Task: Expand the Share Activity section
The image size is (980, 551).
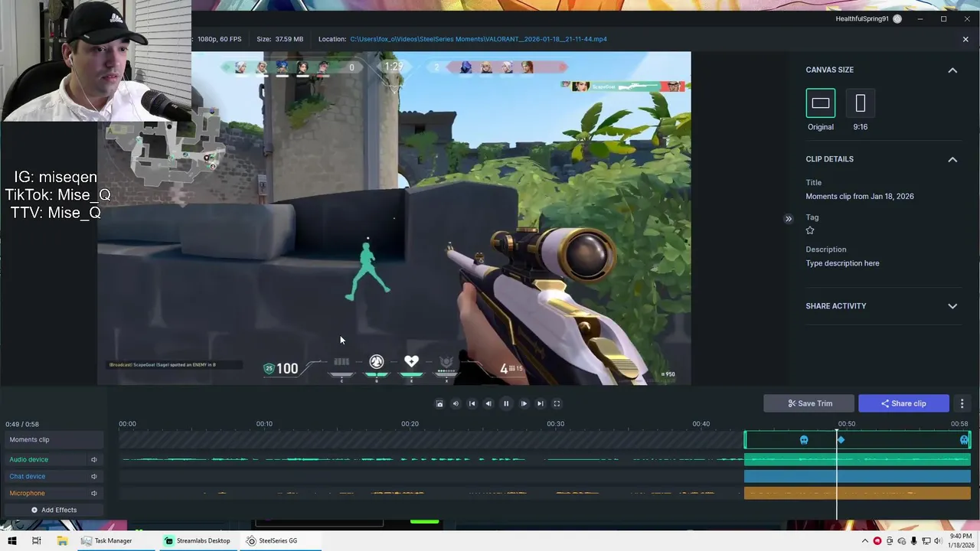Action: [952, 306]
